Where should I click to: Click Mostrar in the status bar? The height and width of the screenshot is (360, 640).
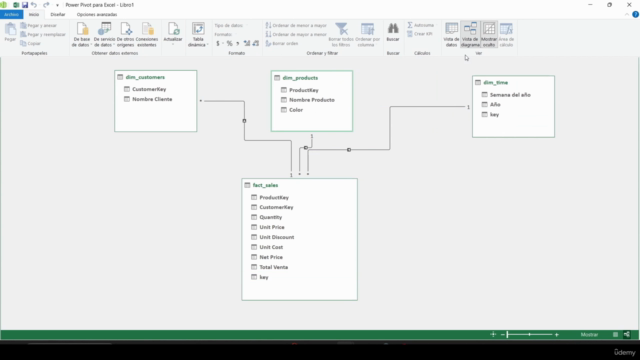coord(589,335)
